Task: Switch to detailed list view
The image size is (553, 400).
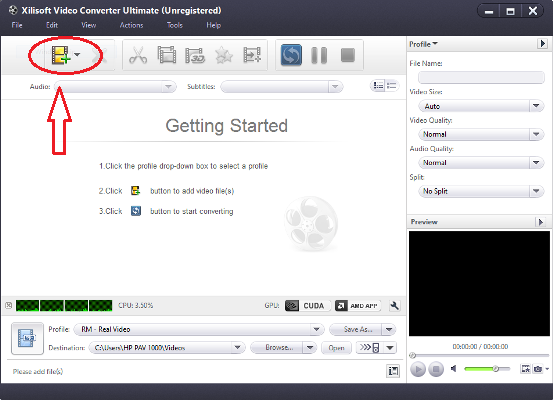Action: pyautogui.click(x=378, y=86)
